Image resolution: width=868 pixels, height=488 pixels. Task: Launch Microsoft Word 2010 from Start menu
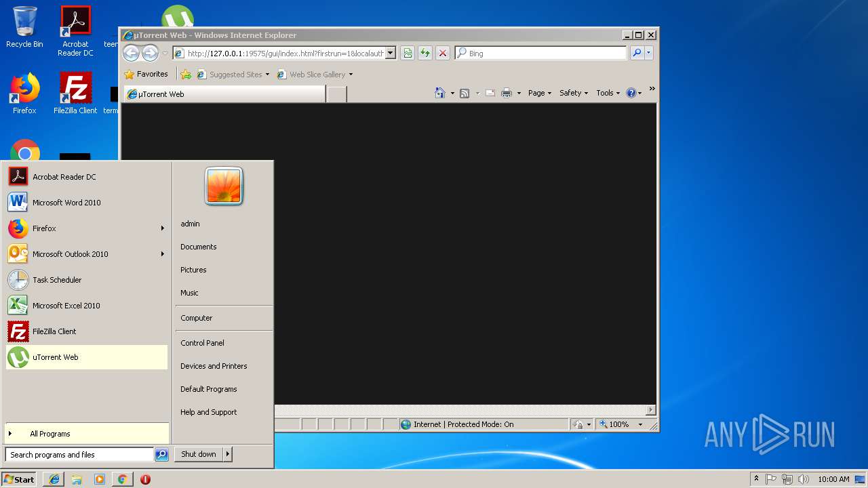pyautogui.click(x=86, y=203)
